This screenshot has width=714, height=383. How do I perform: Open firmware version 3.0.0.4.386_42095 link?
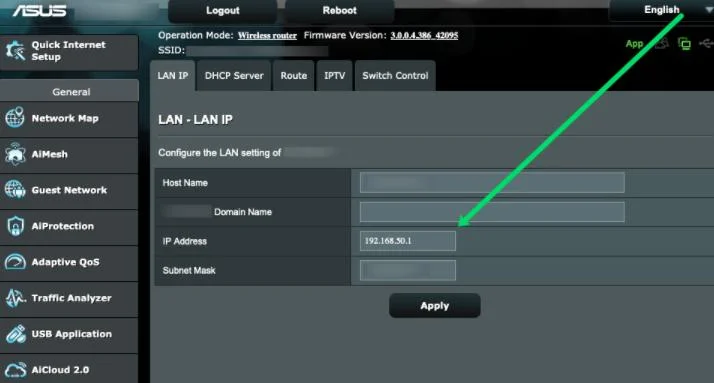point(424,35)
